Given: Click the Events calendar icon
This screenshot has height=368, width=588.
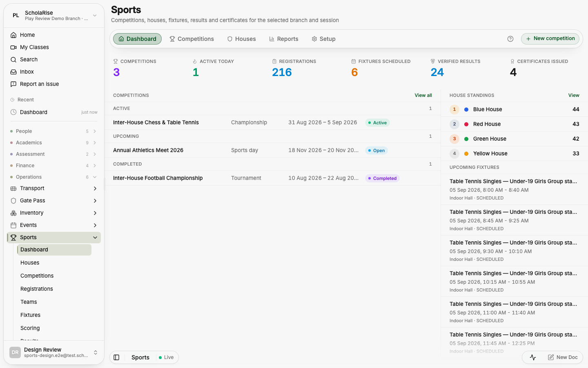Looking at the screenshot, I should click(13, 225).
